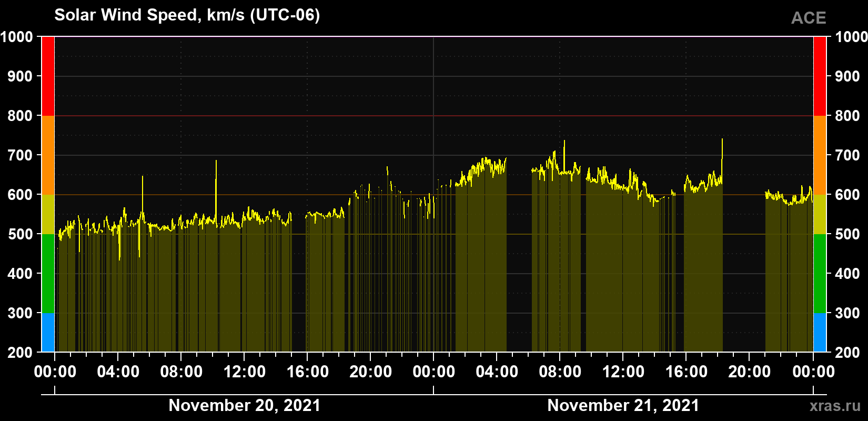Click the 20:00 time label for November 20

coord(371,372)
